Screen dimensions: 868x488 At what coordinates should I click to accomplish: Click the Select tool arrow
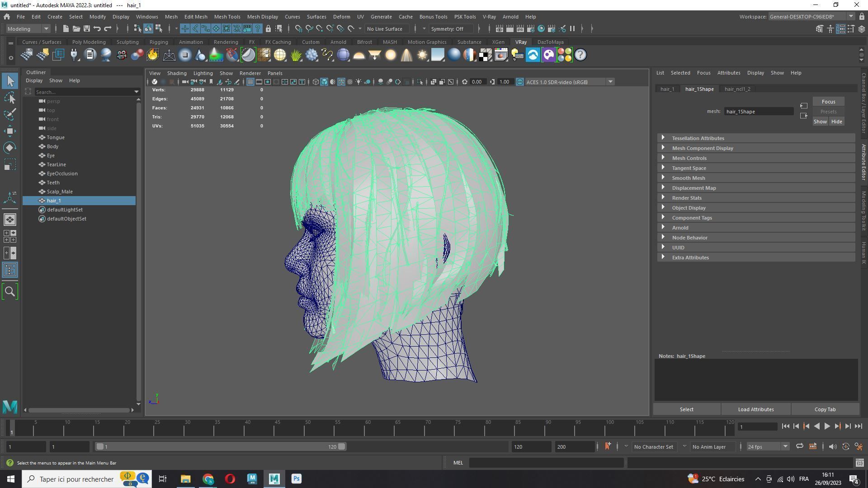10,81
